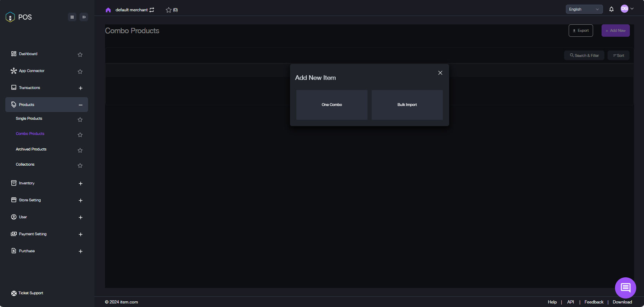Open the apps grid icon
Viewport: 644px width, 307px height.
coord(72,17)
